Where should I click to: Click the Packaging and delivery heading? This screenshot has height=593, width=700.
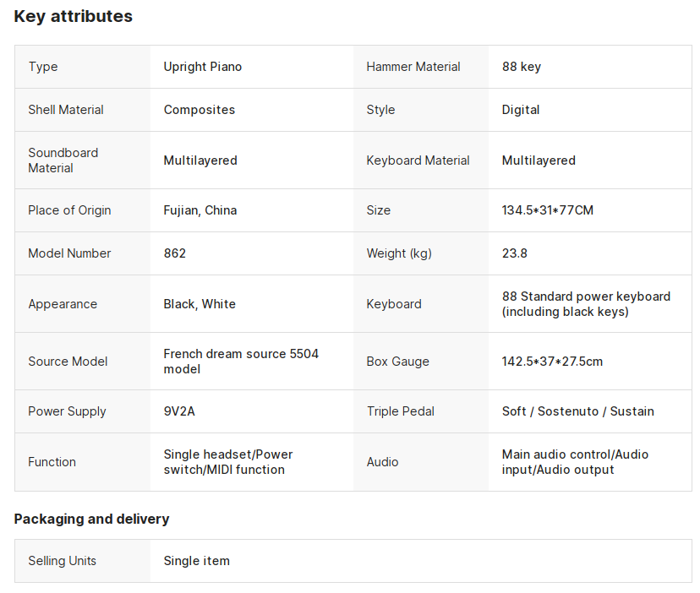coord(91,519)
